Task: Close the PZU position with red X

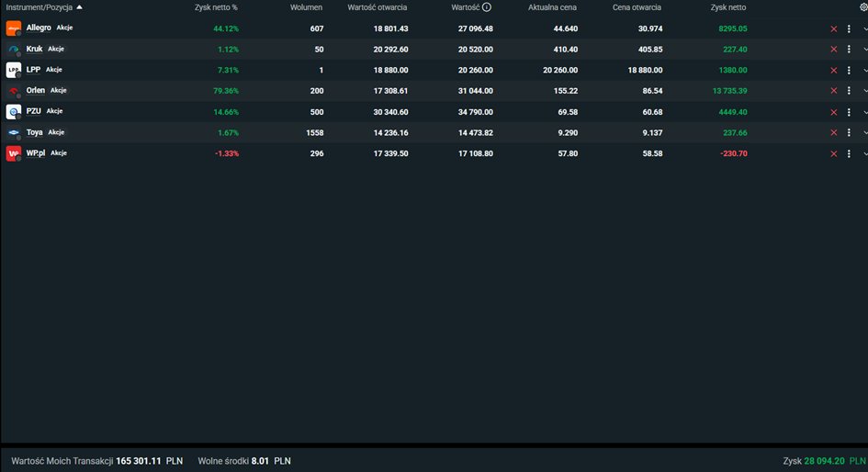Action: coord(834,112)
